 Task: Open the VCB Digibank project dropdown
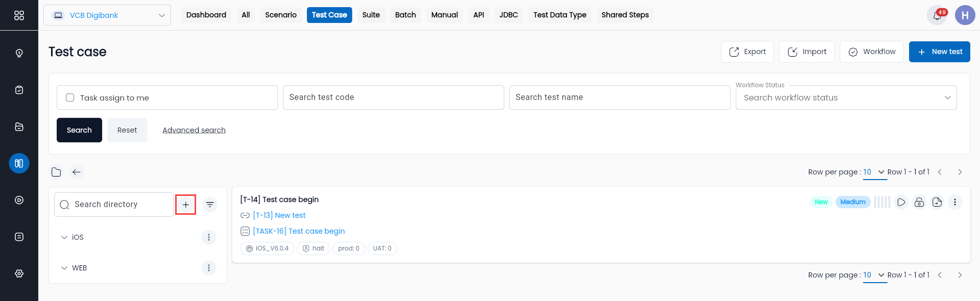[107, 15]
